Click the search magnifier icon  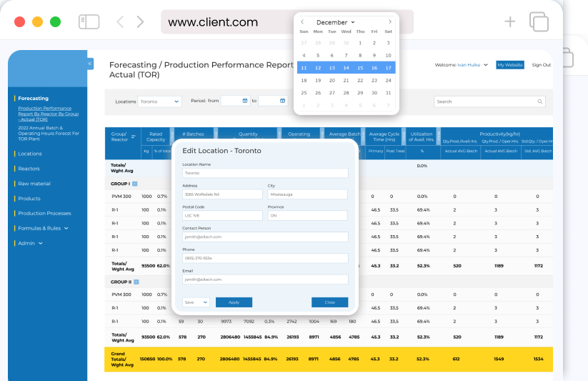pos(540,102)
